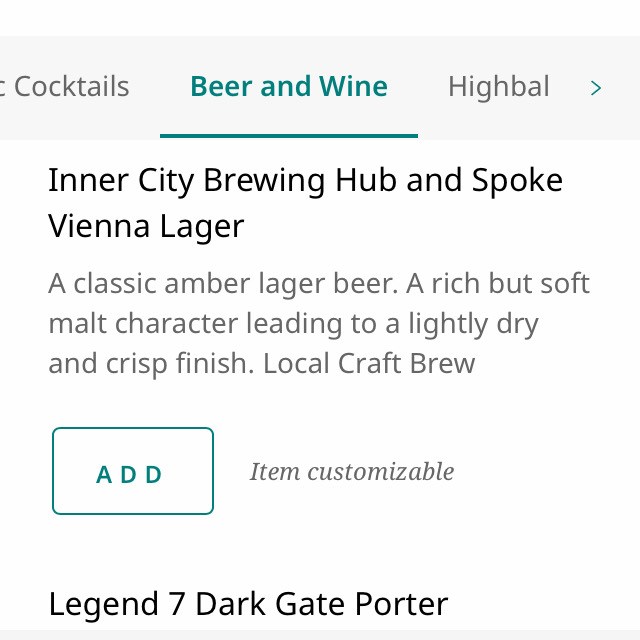Open the Legend 7 Dark Gate Porter item
The image size is (640, 640).
pyautogui.click(x=248, y=604)
